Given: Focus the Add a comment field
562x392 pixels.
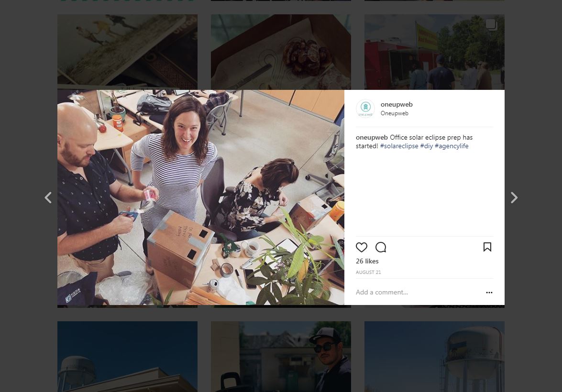Looking at the screenshot, I should pyautogui.click(x=418, y=293).
